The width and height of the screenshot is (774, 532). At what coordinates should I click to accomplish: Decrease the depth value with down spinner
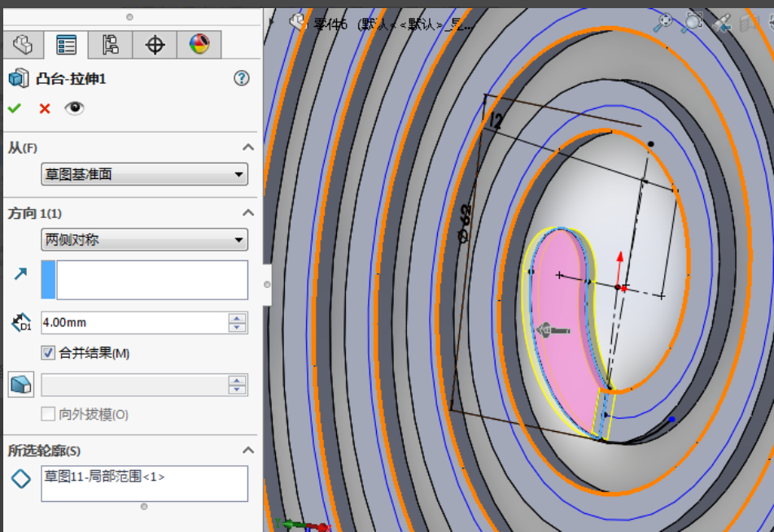(x=238, y=328)
